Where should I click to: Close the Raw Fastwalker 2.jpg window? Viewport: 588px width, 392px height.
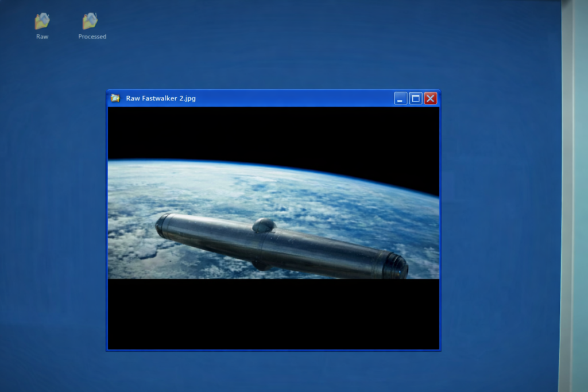[430, 98]
